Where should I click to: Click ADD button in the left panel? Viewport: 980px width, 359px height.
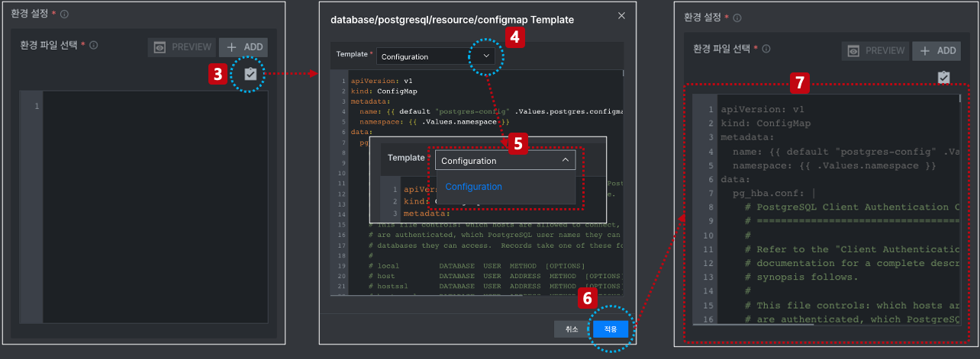243,47
